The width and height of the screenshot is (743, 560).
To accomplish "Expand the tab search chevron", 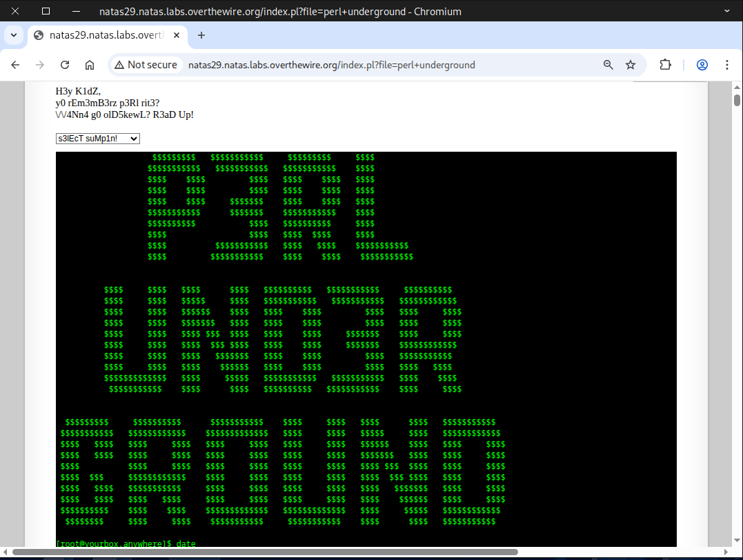I will [x=14, y=35].
